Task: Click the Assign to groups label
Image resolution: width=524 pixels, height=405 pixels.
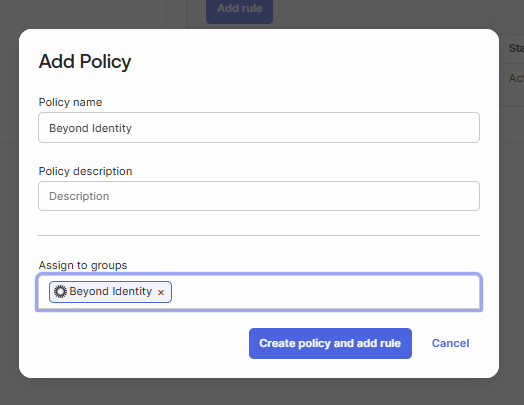Action: click(83, 265)
